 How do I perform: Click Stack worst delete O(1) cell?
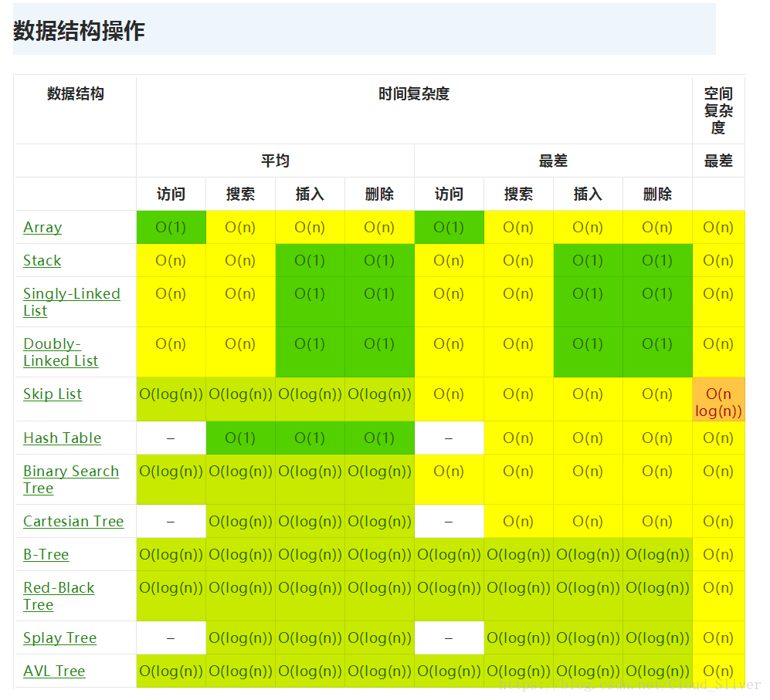(657, 260)
